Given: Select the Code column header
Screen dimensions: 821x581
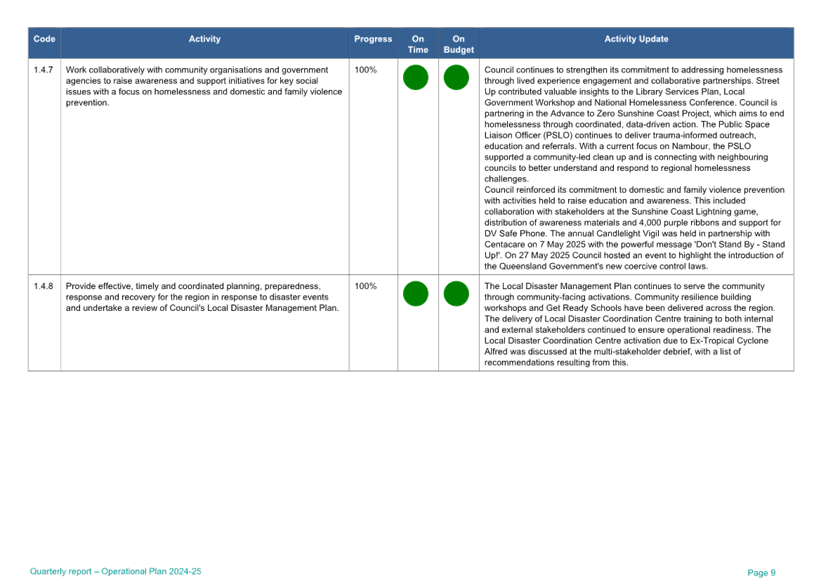Looking at the screenshot, I should click(44, 40).
